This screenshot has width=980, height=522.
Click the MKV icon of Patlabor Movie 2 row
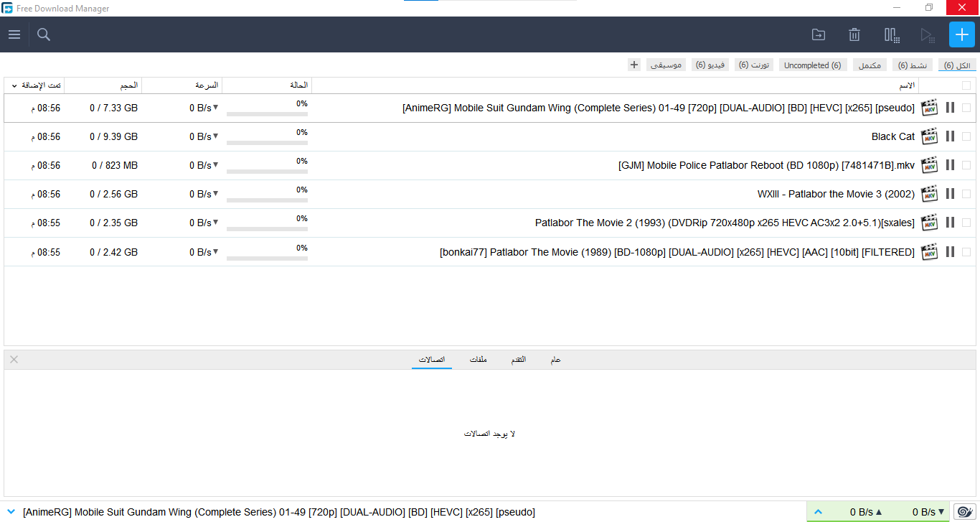(930, 223)
